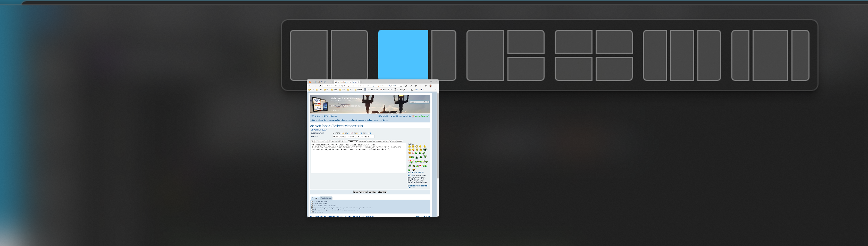Select the left half zone of two-column layout
The height and width of the screenshot is (246, 868).
point(308,55)
